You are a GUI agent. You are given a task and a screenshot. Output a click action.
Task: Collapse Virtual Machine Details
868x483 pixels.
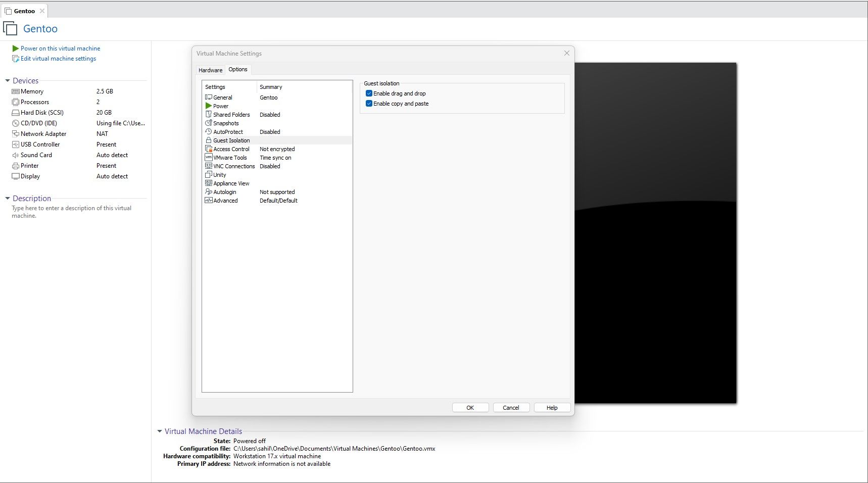(x=160, y=431)
